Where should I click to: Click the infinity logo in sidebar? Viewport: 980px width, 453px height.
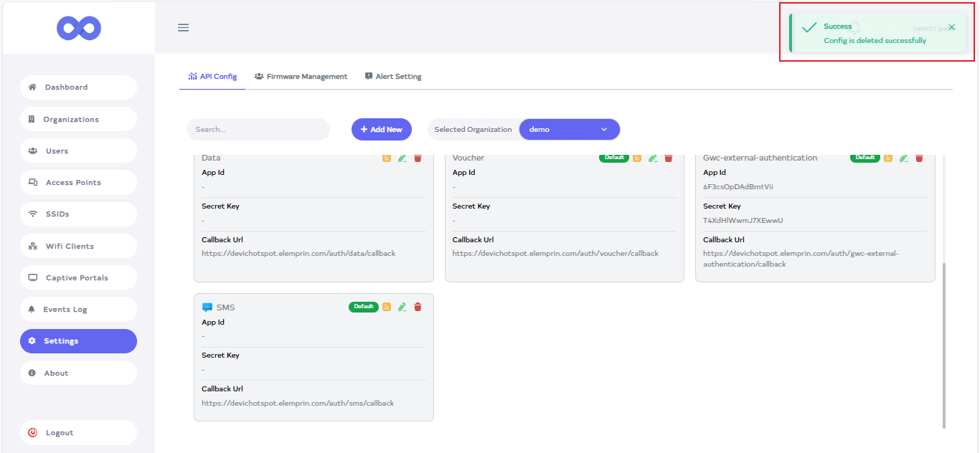click(79, 28)
